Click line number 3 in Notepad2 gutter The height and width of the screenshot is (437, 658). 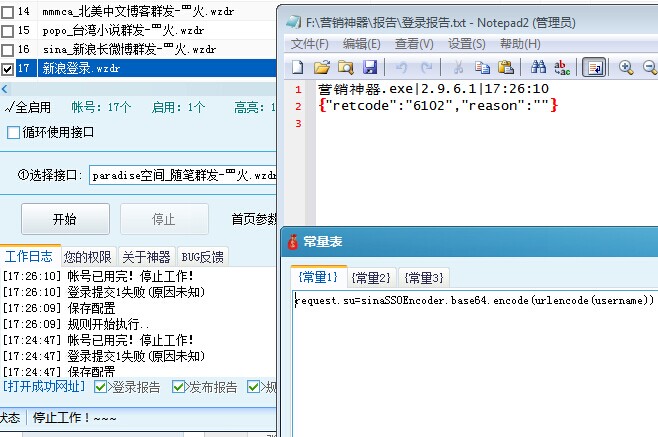tap(298, 123)
